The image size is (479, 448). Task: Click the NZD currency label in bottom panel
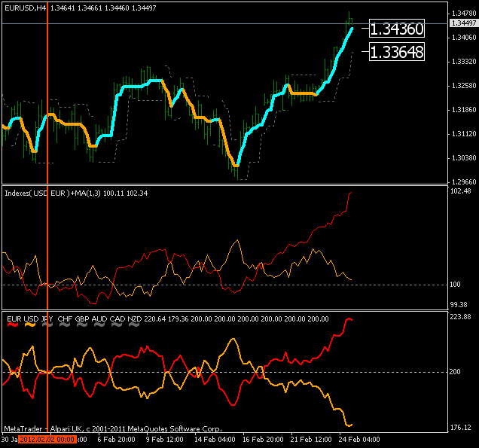pyautogui.click(x=135, y=319)
